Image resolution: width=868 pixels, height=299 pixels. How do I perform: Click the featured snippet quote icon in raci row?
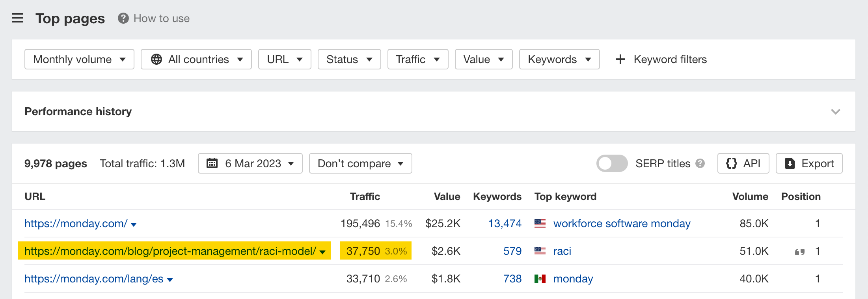point(799,252)
